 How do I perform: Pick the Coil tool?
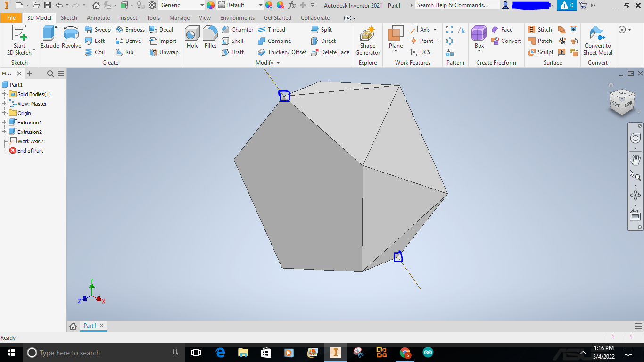coord(95,52)
